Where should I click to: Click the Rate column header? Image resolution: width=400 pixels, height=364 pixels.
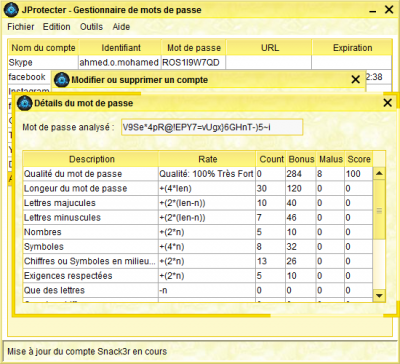pos(207,159)
